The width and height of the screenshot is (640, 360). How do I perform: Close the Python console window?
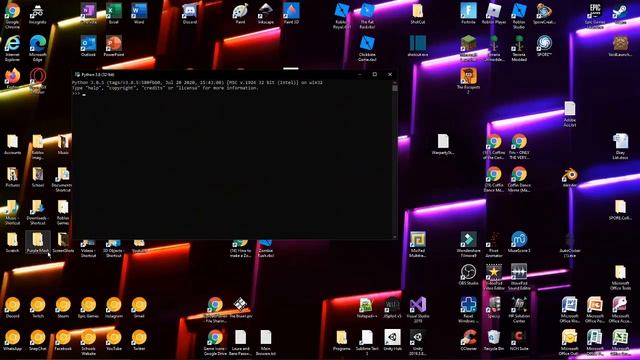pyautogui.click(x=390, y=74)
